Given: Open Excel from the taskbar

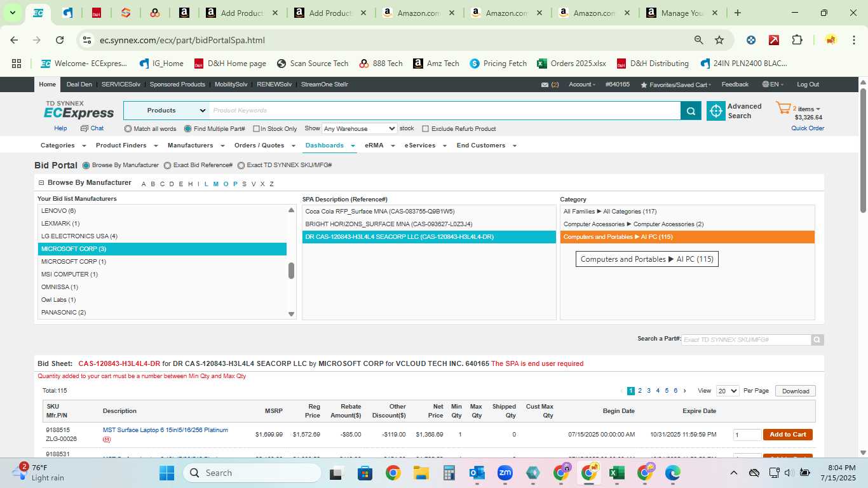Looking at the screenshot, I should coord(616,473).
